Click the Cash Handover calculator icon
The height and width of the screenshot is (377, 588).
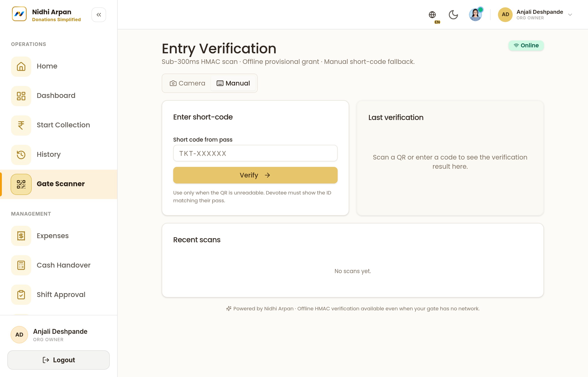[x=21, y=265]
